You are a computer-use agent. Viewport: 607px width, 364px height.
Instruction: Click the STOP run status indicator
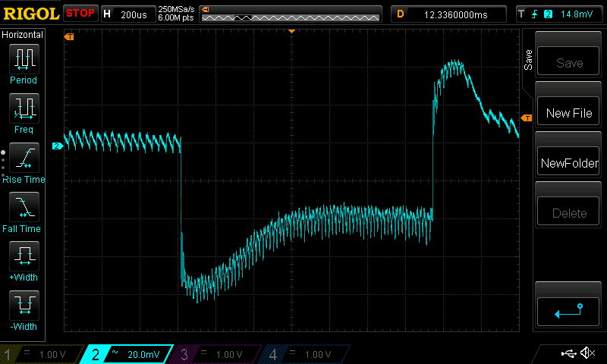click(x=80, y=13)
